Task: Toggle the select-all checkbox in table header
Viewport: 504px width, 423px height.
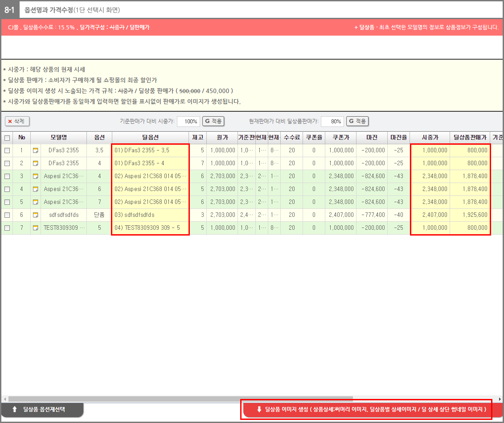Action: (x=7, y=138)
